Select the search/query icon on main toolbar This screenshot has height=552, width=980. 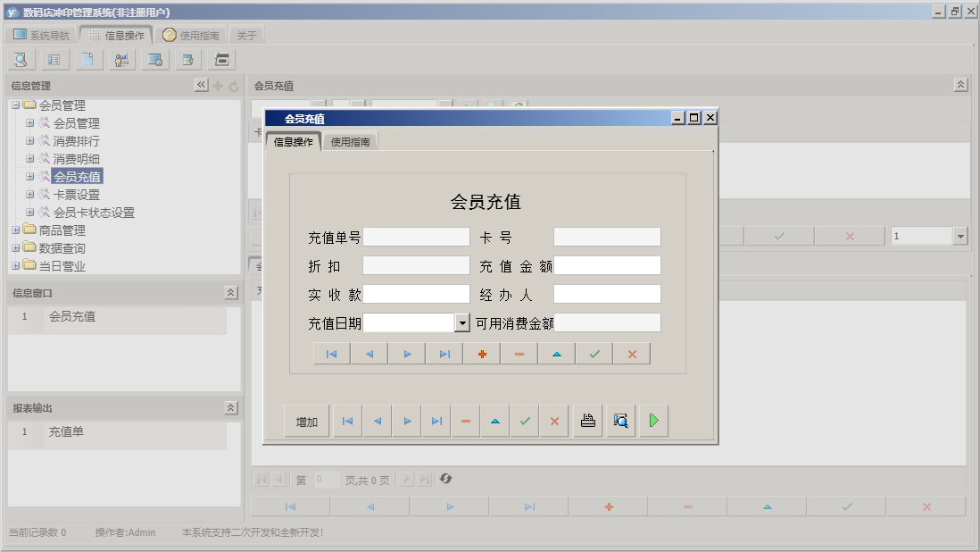click(21, 60)
